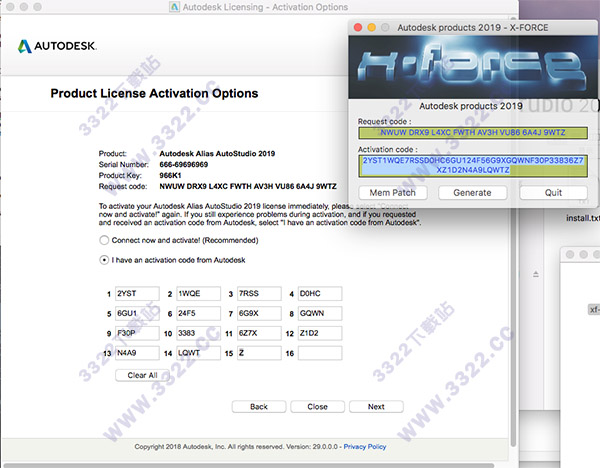Click the 'xf-' item in background window

(594, 310)
